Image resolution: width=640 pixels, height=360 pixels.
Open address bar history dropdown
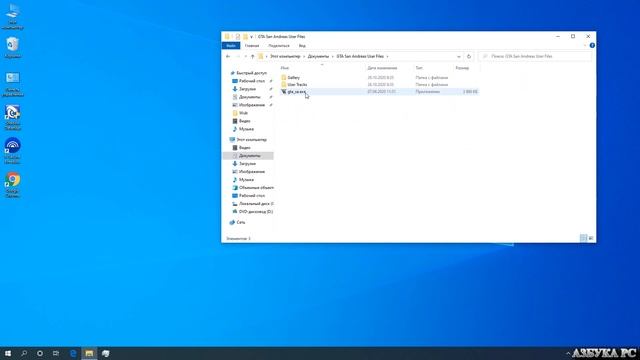(x=459, y=56)
